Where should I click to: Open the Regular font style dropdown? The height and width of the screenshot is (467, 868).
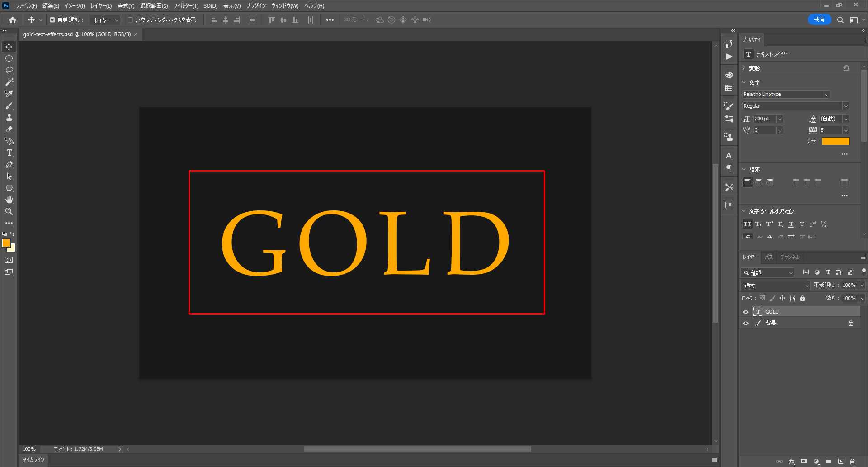845,106
